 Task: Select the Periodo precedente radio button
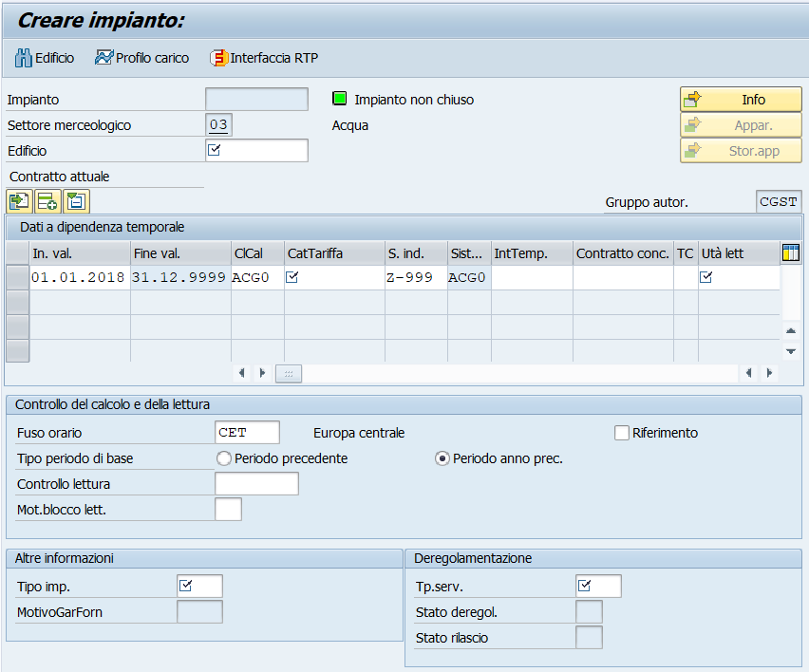coord(223,458)
